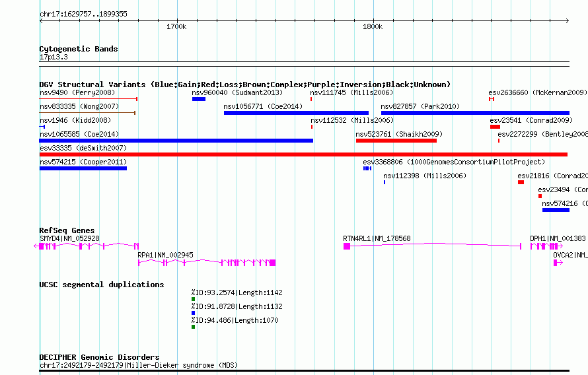Select segmental duplication %ID:94.486|Length:1070
588x375 pixels.
(x=235, y=320)
